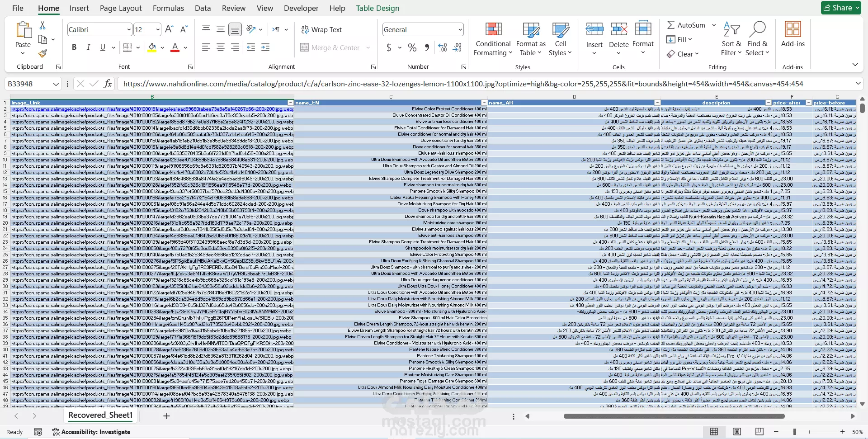Decrease decimal places
The image size is (868, 439).
[x=457, y=47]
